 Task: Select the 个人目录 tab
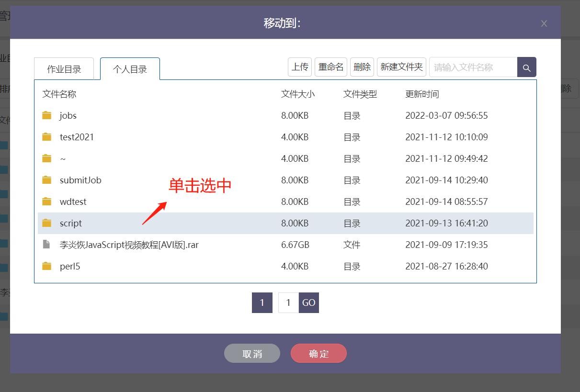(130, 69)
